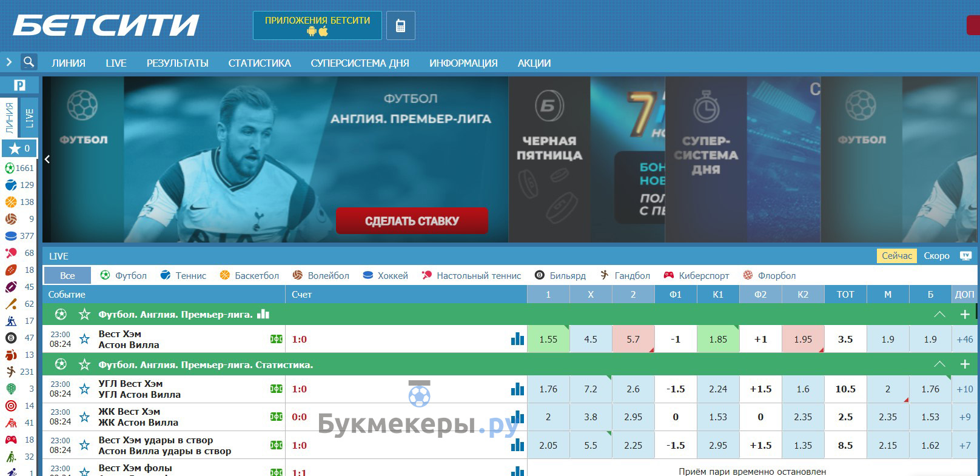This screenshot has height=476, width=980.
Task: Collapse the Премьер-лига Статистика section chevron
Action: pos(939,364)
